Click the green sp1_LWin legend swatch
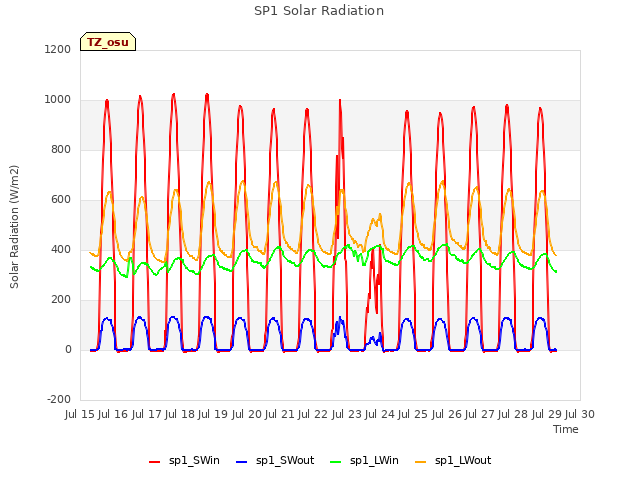 [x=336, y=462]
